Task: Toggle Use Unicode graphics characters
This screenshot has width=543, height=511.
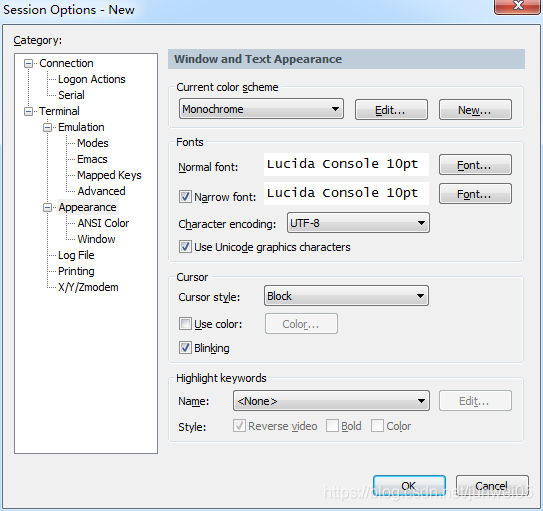Action: click(185, 247)
